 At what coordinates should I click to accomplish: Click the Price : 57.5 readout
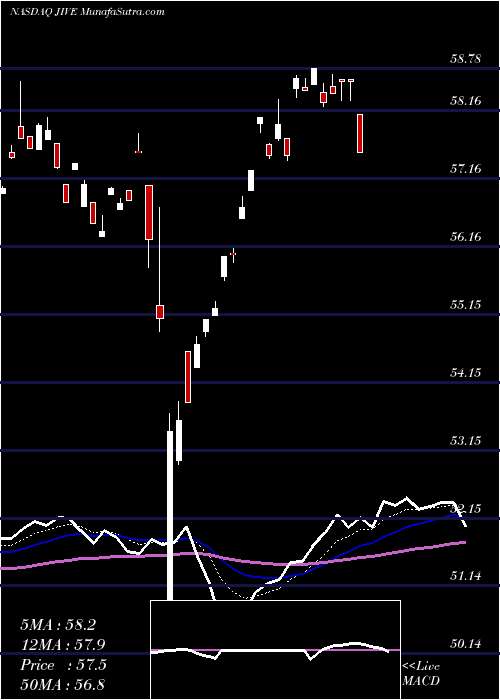point(63,665)
